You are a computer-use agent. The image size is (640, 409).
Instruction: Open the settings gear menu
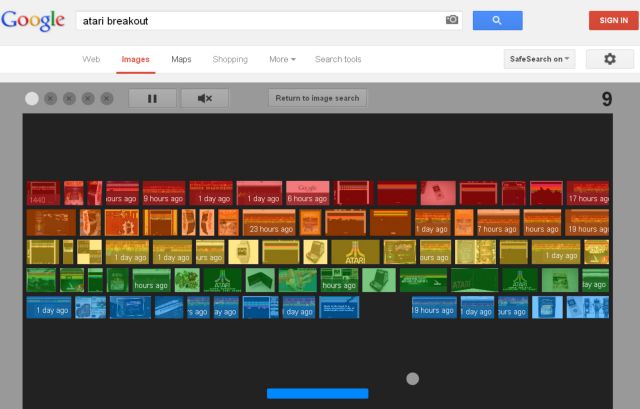(x=610, y=59)
